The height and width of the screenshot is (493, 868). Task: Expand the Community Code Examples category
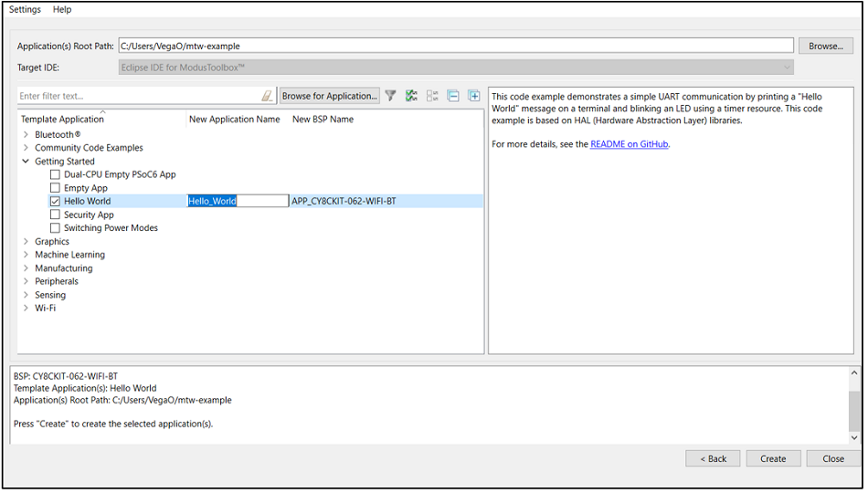(26, 148)
